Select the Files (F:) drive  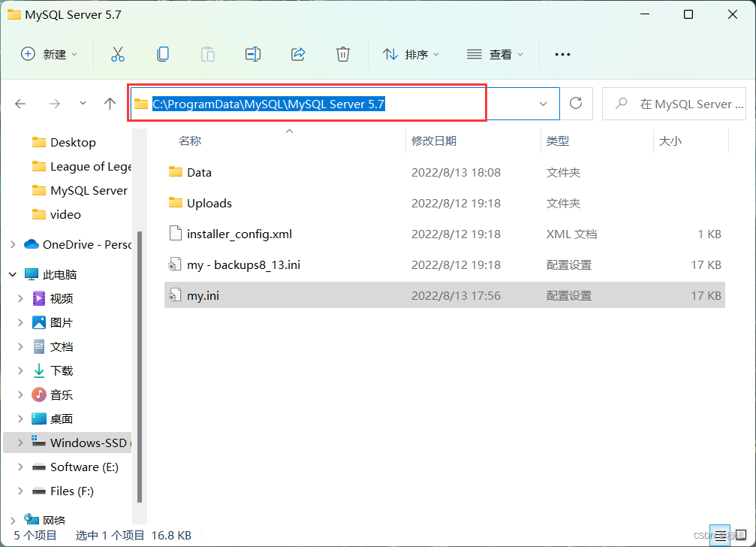pyautogui.click(x=62, y=491)
